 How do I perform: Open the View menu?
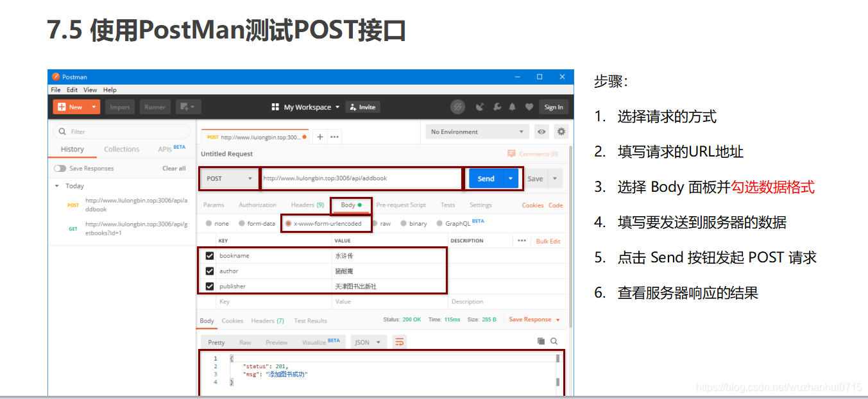[90, 90]
